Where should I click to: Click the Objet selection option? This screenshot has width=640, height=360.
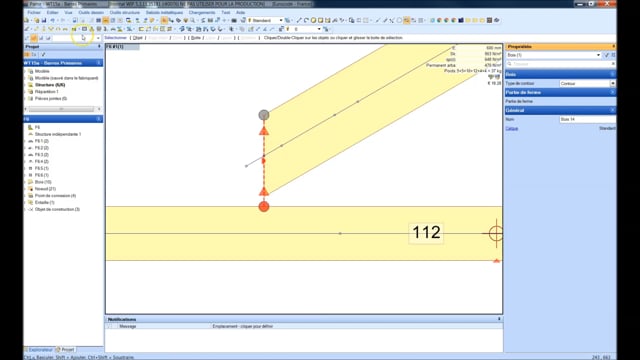click(138, 38)
